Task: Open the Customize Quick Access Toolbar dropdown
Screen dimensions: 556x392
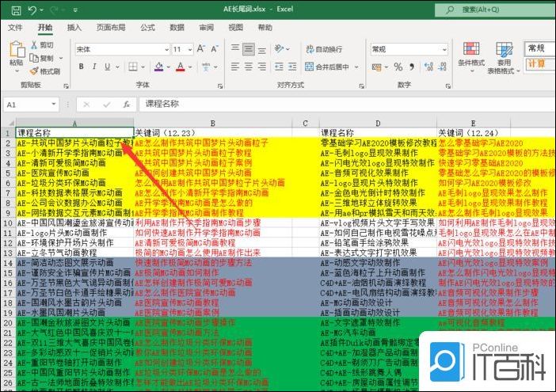Action: pyautogui.click(x=75, y=10)
